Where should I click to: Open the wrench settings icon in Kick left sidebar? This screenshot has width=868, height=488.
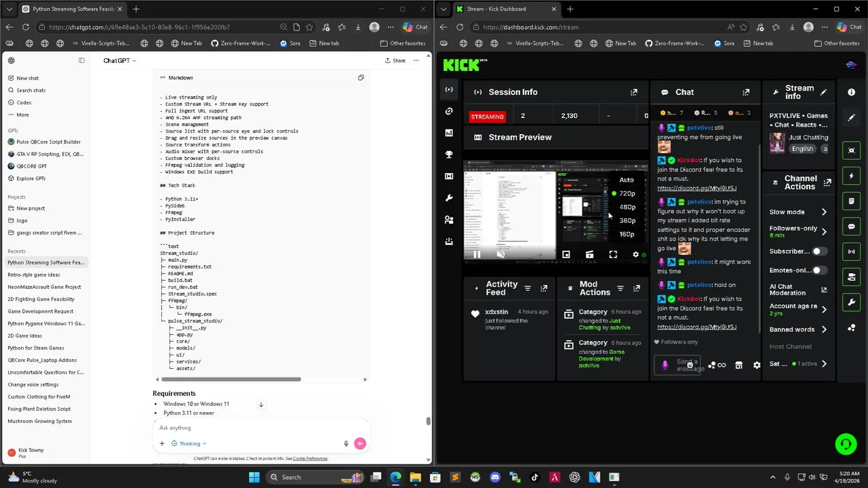tap(449, 198)
